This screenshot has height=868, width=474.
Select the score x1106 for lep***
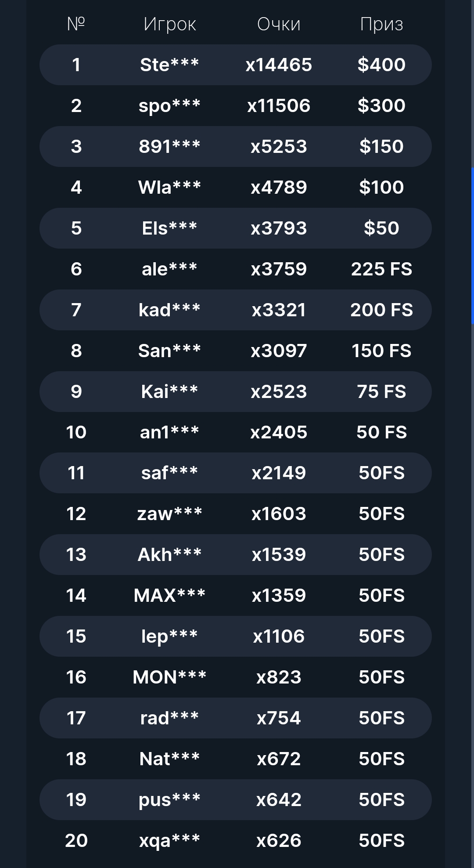279,637
